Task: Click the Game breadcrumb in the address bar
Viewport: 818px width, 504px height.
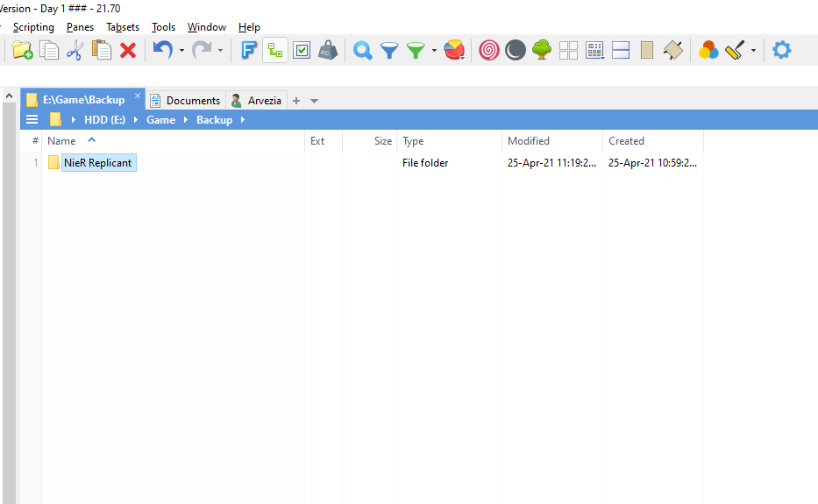Action: (x=160, y=119)
